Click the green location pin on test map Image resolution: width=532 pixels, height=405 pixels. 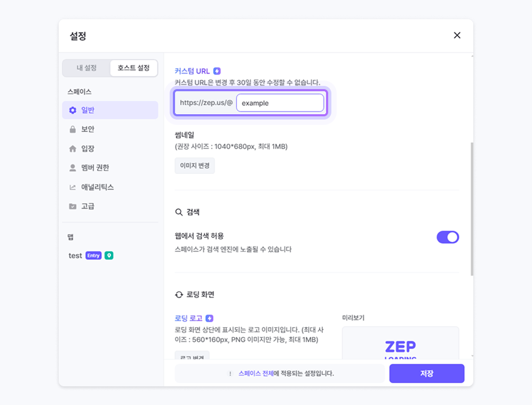click(x=109, y=256)
